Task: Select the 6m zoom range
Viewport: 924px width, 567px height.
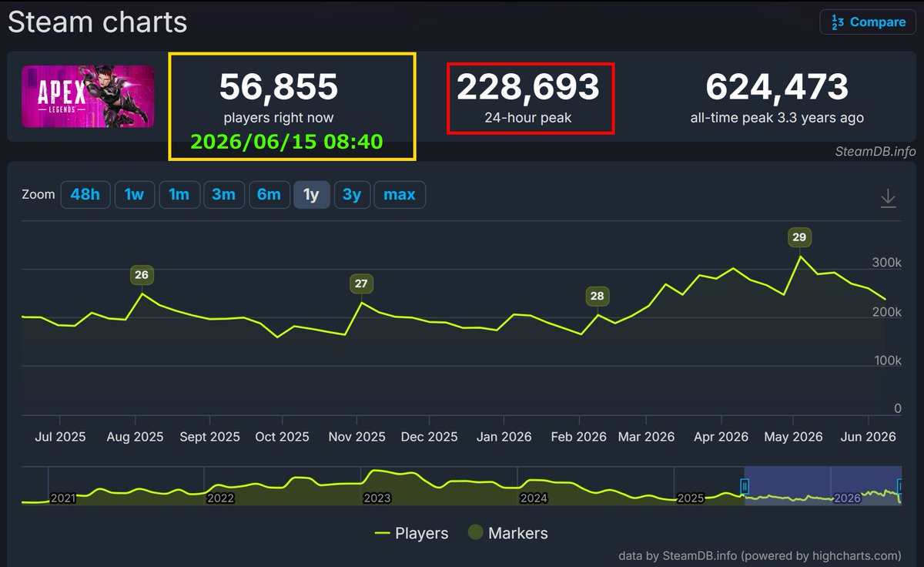Action: [269, 195]
